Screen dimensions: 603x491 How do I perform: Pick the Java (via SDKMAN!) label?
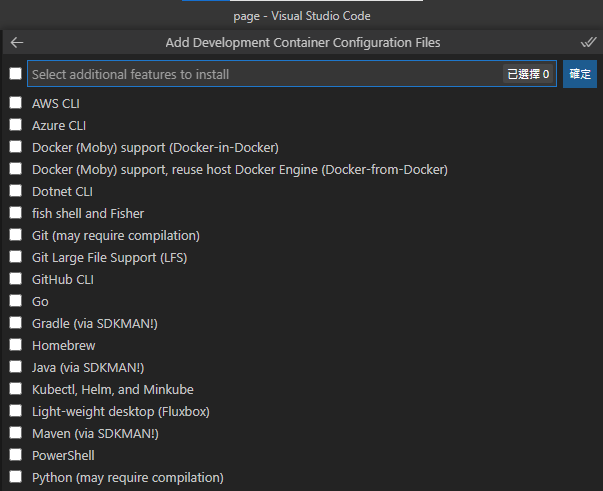88,368
